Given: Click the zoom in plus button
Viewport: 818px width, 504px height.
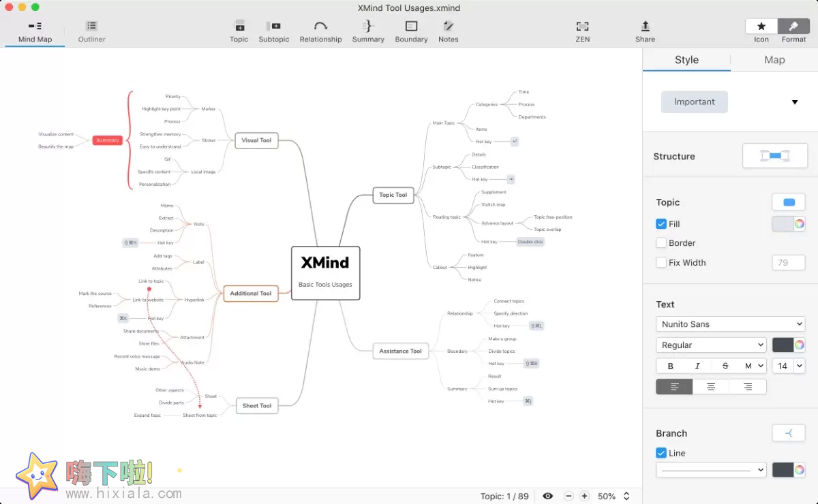Looking at the screenshot, I should pyautogui.click(x=584, y=497).
